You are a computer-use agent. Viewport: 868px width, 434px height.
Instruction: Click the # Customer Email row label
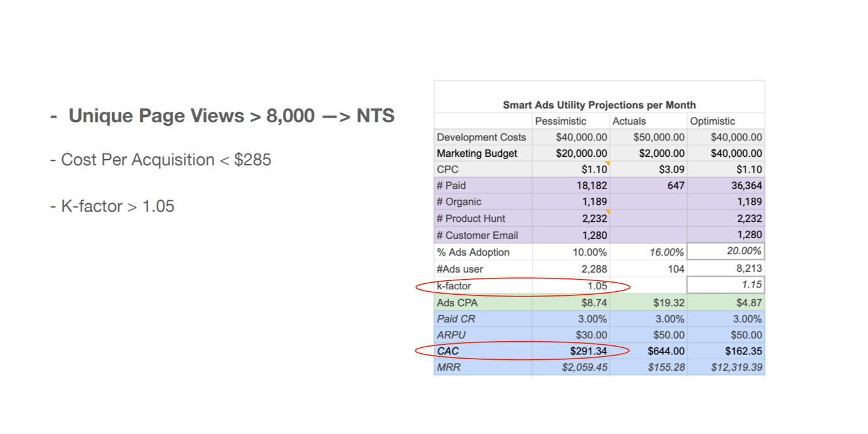(x=477, y=235)
